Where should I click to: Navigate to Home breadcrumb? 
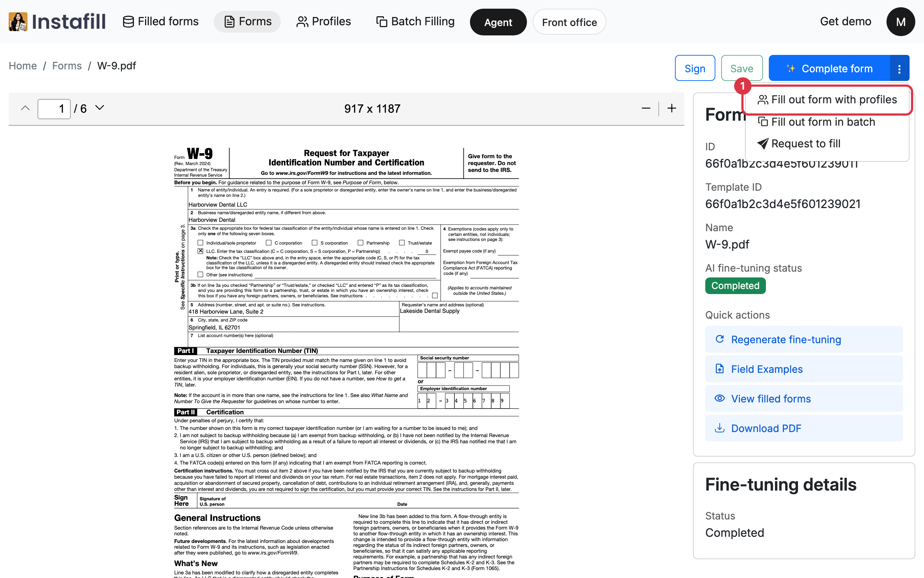coord(23,66)
